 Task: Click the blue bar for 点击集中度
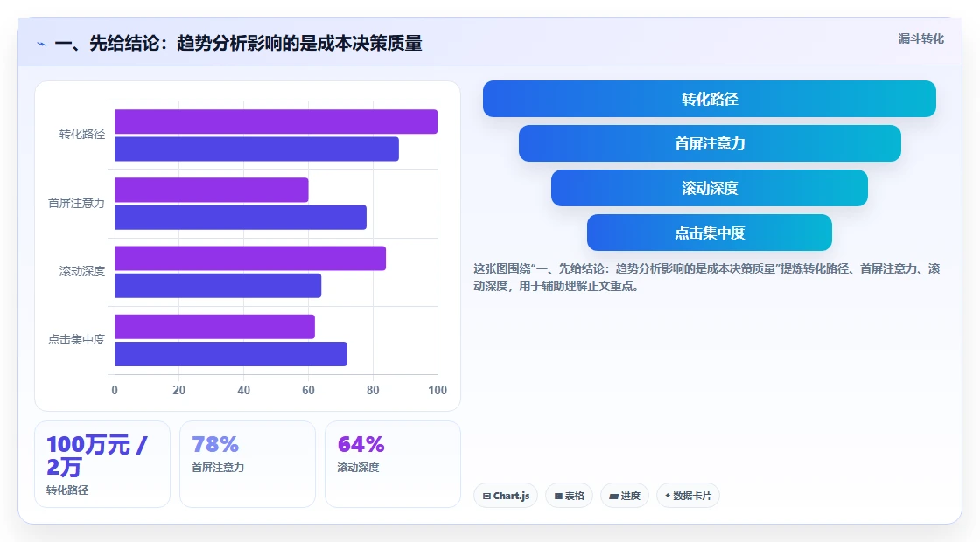click(x=231, y=354)
